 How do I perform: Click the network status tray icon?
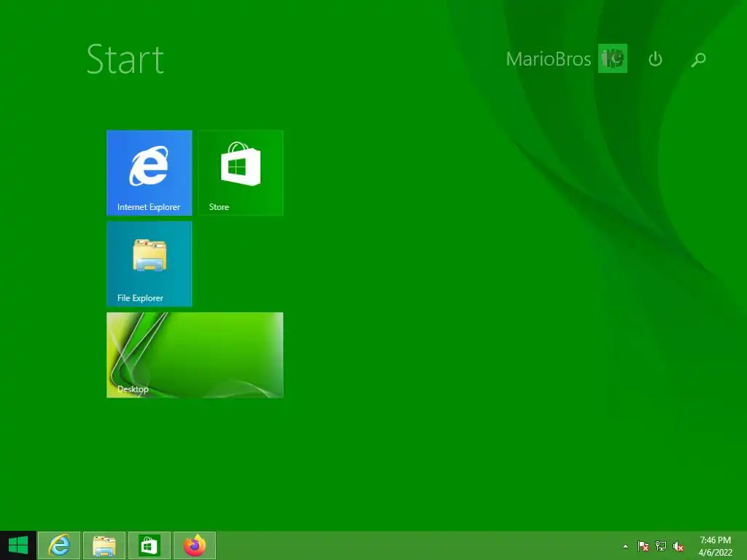click(661, 546)
